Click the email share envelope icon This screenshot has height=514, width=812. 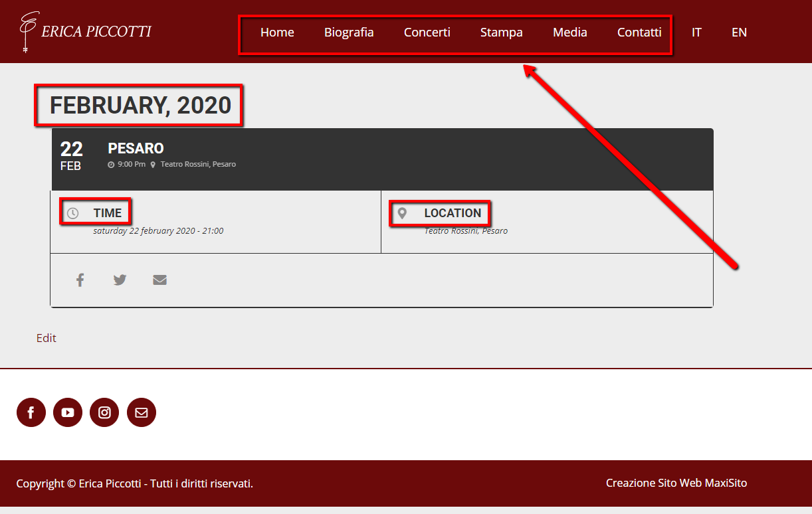click(x=159, y=280)
